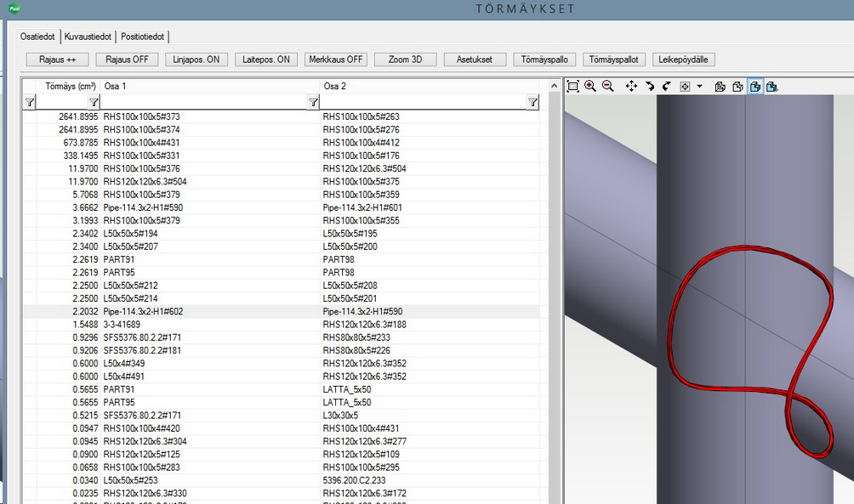Click the zoom in magnifier icon
The image size is (854, 504).
tap(590, 86)
